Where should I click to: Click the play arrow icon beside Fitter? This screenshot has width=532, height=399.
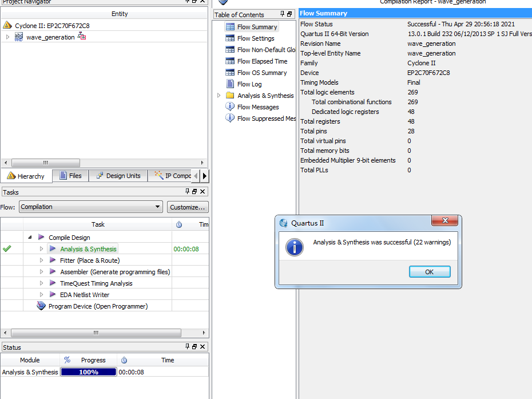click(53, 260)
